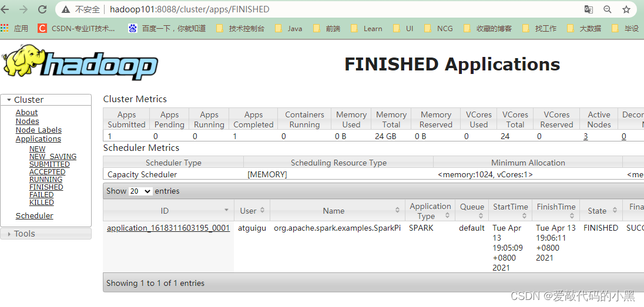Open the 收藏的博客 bookmark folder

click(488, 28)
